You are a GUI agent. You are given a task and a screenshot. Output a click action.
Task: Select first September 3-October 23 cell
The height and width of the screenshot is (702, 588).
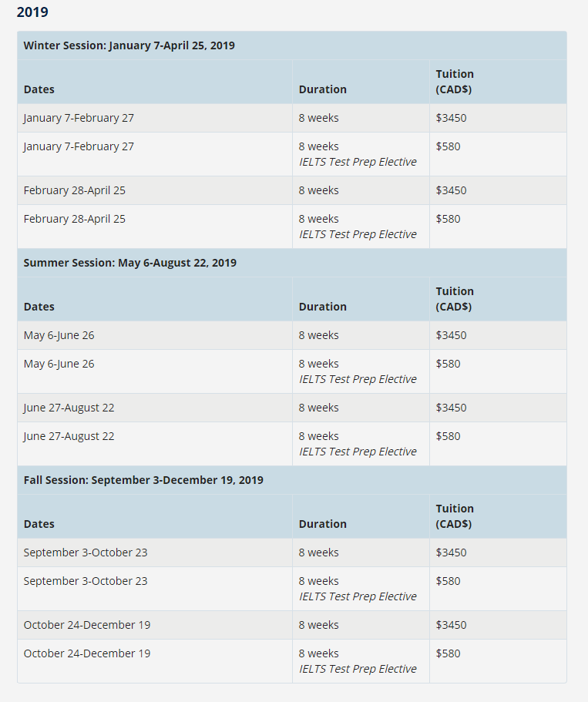pos(155,553)
